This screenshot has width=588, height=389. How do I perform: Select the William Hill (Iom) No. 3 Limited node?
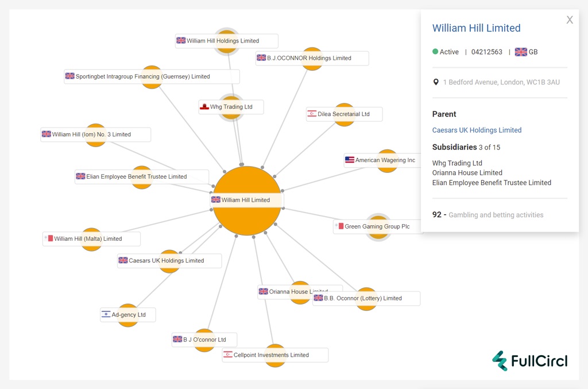coord(96,134)
